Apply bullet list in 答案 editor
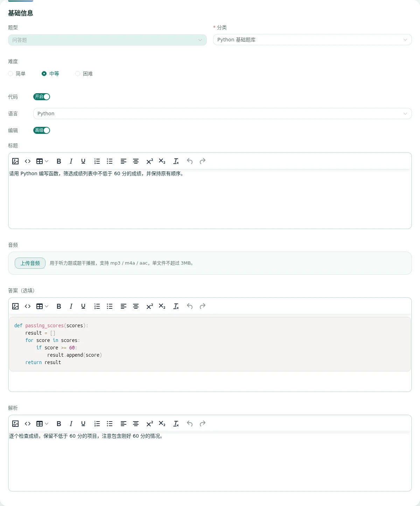 click(110, 306)
